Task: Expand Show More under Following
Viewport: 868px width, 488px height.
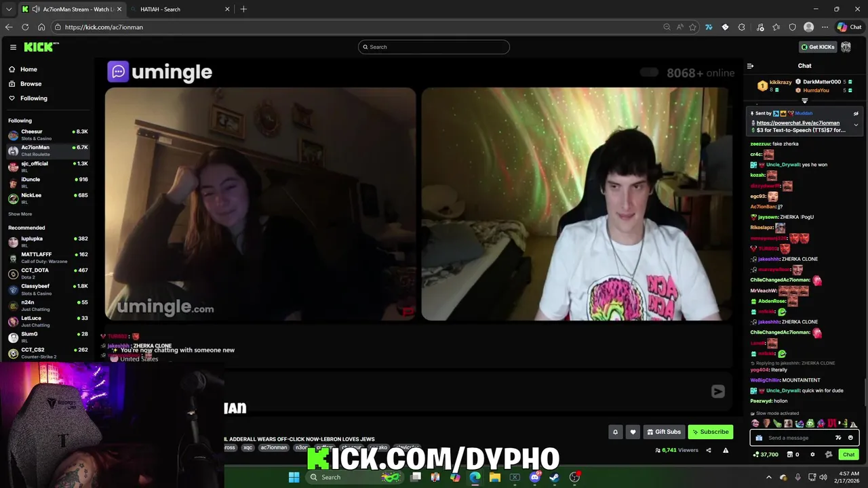Action: pyautogui.click(x=20, y=214)
